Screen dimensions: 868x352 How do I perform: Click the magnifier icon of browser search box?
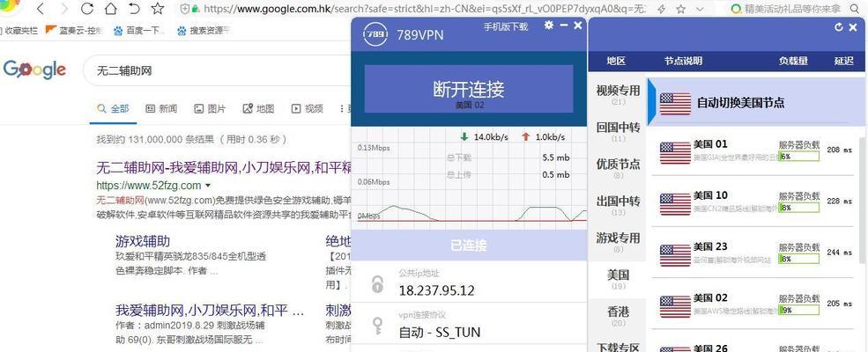point(856,8)
